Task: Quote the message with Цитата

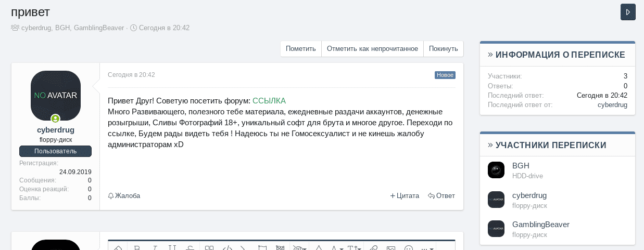Action: point(405,196)
